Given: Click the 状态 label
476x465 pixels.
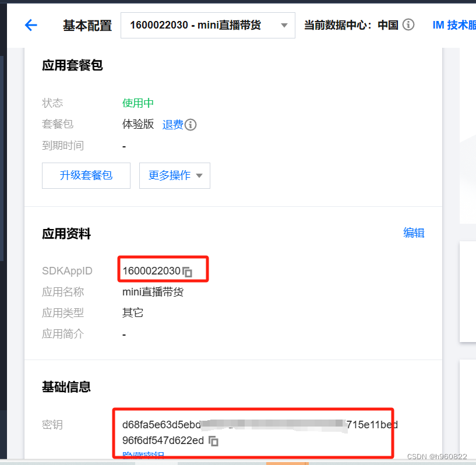Looking at the screenshot, I should pyautogui.click(x=52, y=103).
